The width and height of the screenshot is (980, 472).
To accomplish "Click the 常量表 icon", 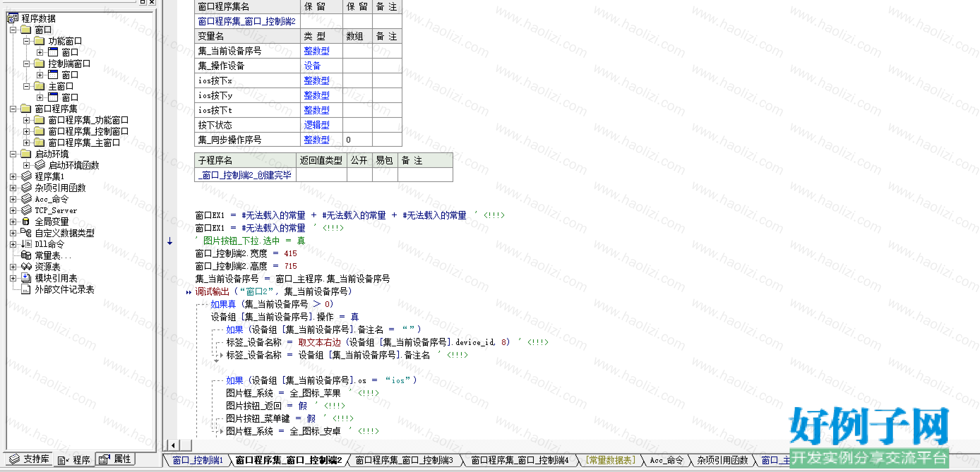I will 26,255.
